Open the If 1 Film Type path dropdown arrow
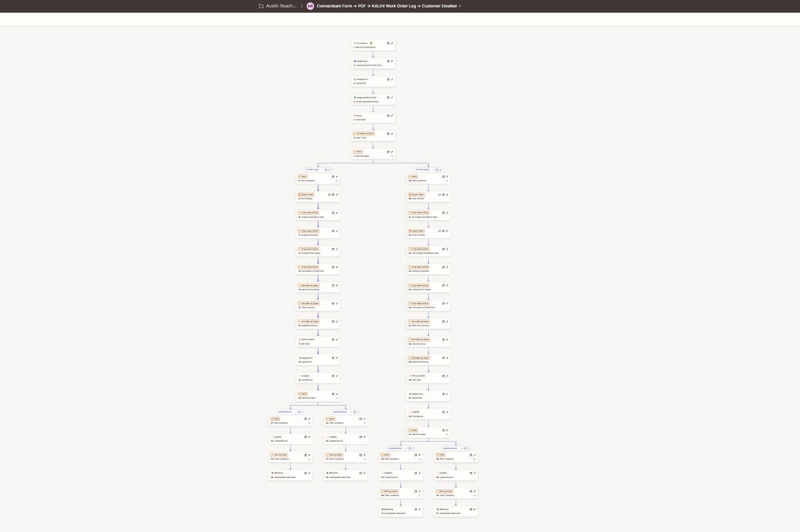This screenshot has width=800, height=532. tap(323, 170)
